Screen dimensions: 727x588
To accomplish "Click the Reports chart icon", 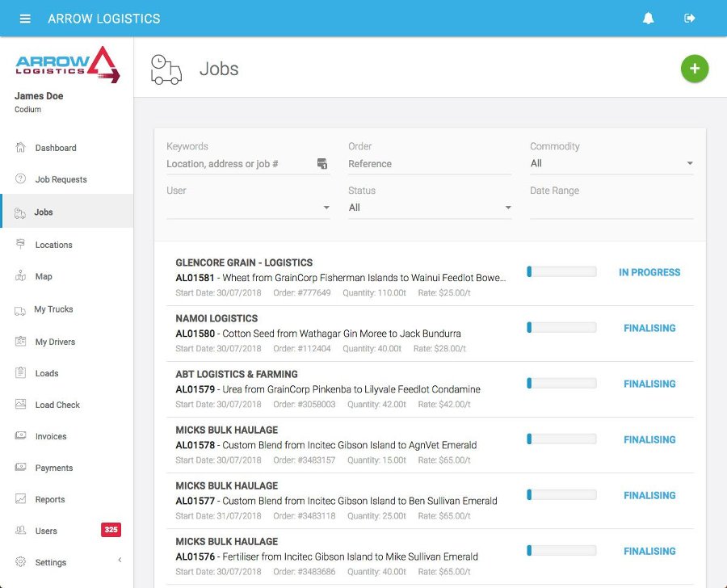I will click(20, 498).
